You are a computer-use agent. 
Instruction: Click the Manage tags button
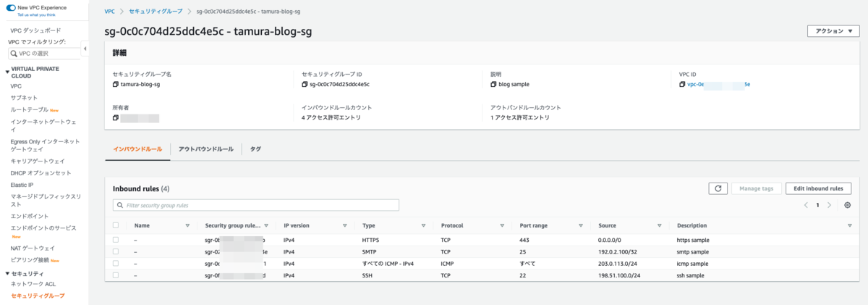point(757,188)
